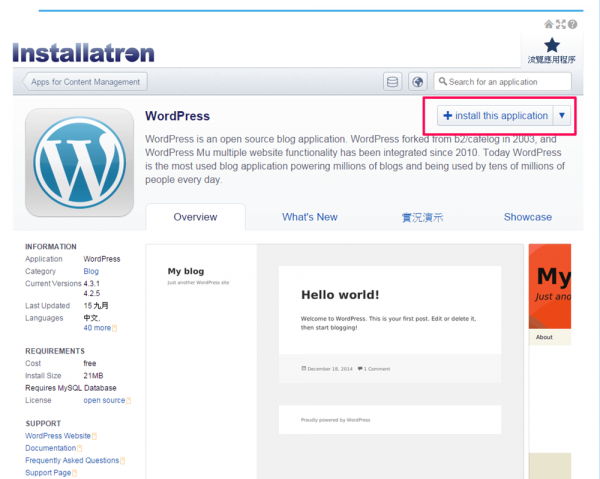This screenshot has width=600, height=479.
Task: Click Requires MySQL Database text
Action: pos(71,388)
